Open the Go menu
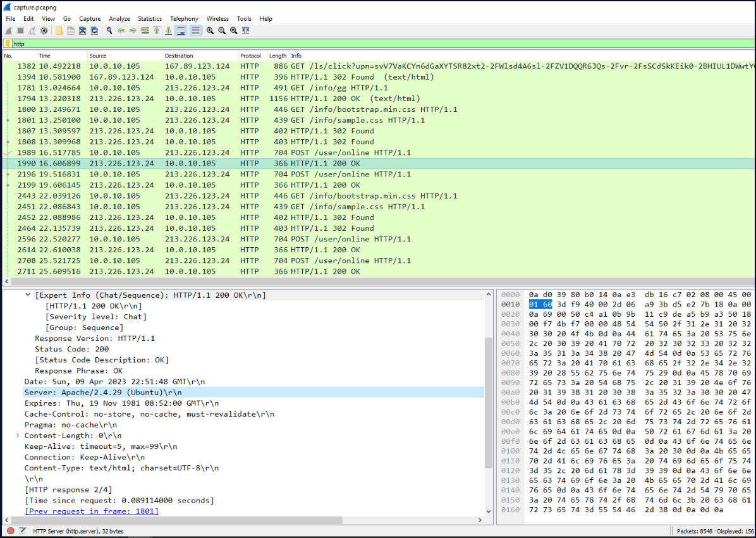The height and width of the screenshot is (538, 756). click(67, 19)
